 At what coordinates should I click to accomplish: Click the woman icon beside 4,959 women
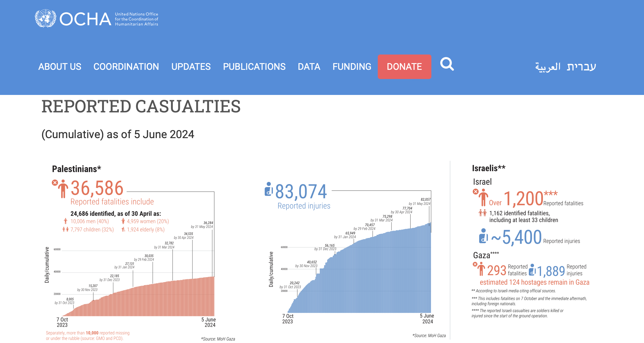(123, 221)
